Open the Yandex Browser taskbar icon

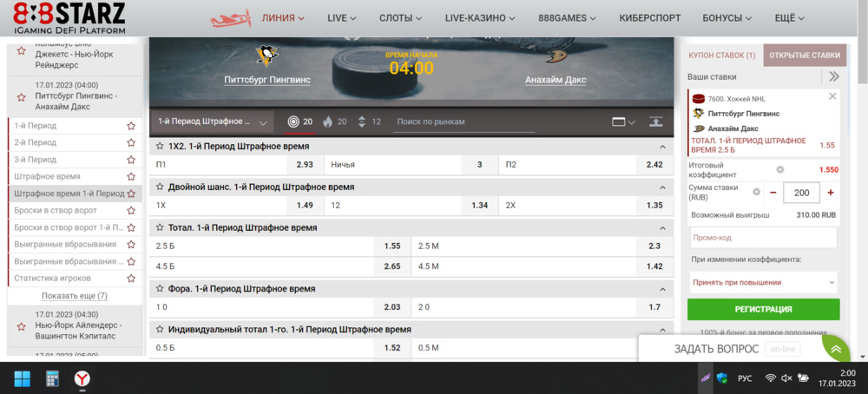(x=82, y=379)
